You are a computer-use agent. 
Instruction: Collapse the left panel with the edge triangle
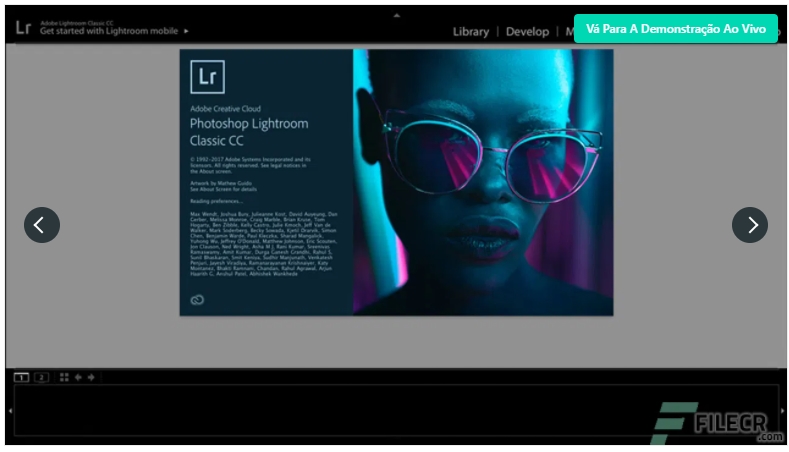[x=9, y=411]
